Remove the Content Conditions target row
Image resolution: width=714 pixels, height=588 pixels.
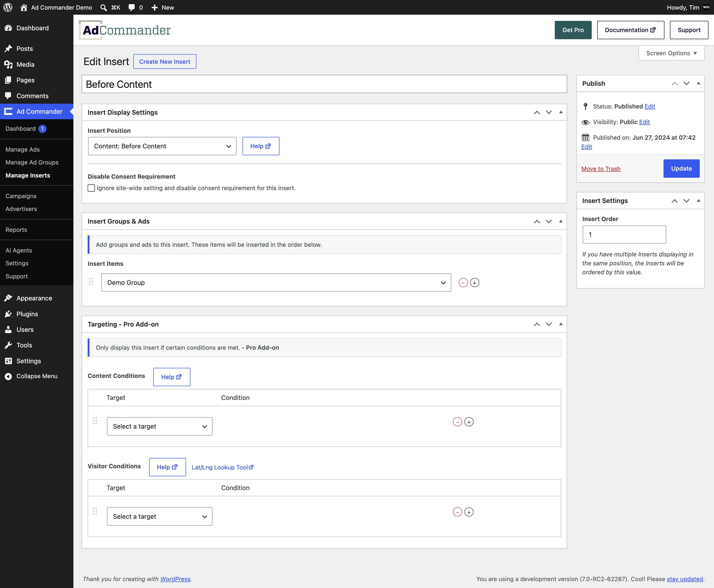pyautogui.click(x=457, y=422)
